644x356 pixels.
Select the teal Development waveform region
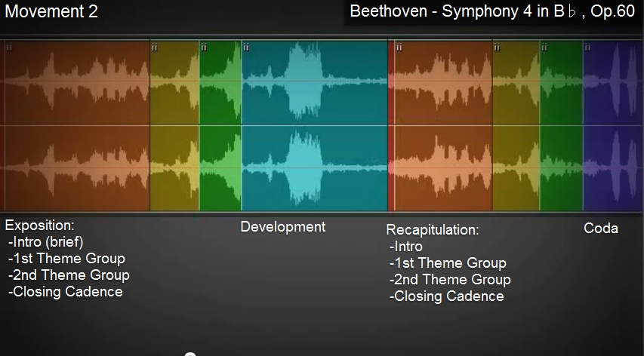(315, 125)
